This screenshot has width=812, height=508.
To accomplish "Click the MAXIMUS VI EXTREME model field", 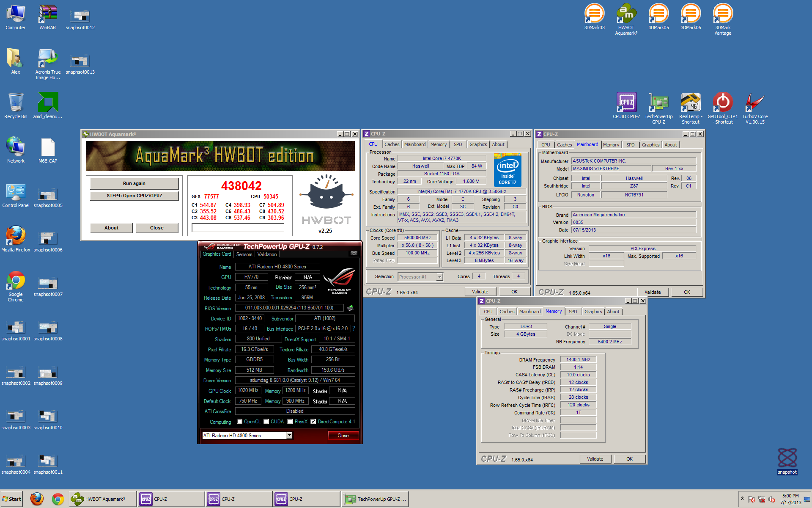I will (611, 168).
